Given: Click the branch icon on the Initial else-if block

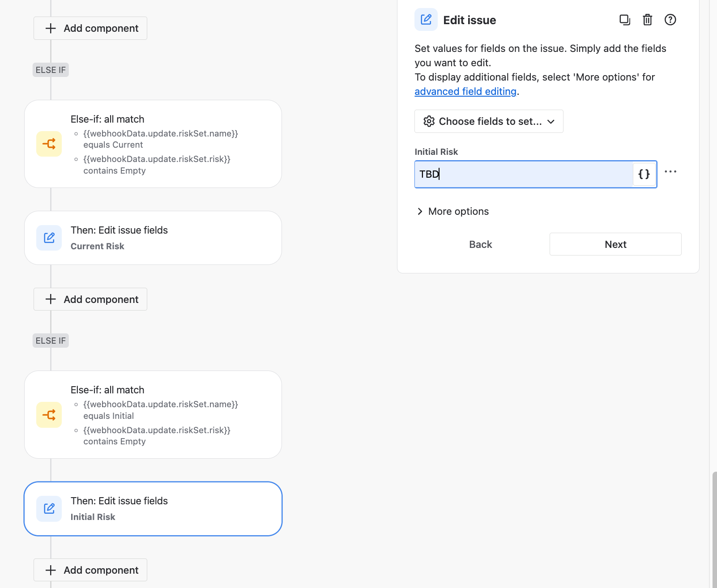Looking at the screenshot, I should [49, 414].
